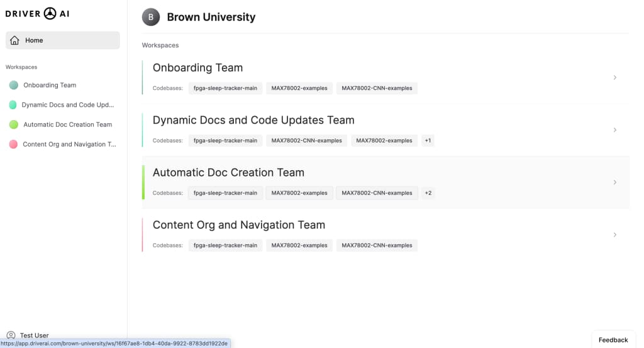Click pink dot beside Content Org and Navigation

tap(13, 144)
